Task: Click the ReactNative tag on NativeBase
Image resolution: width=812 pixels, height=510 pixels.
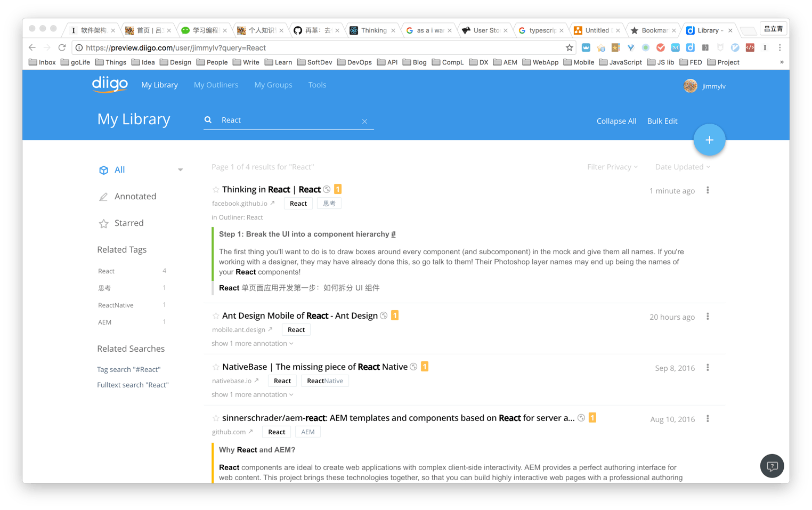Action: (325, 381)
